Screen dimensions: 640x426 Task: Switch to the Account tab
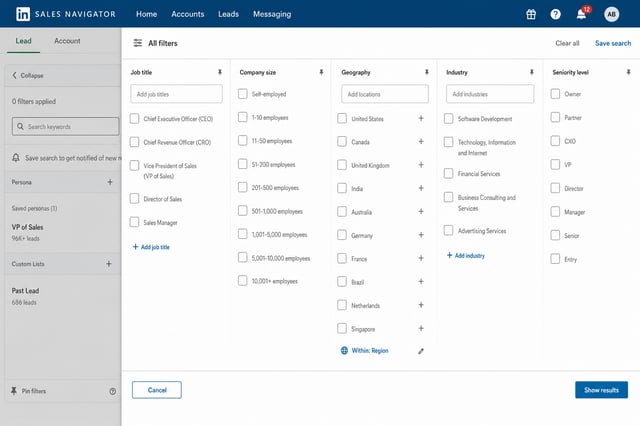click(67, 41)
